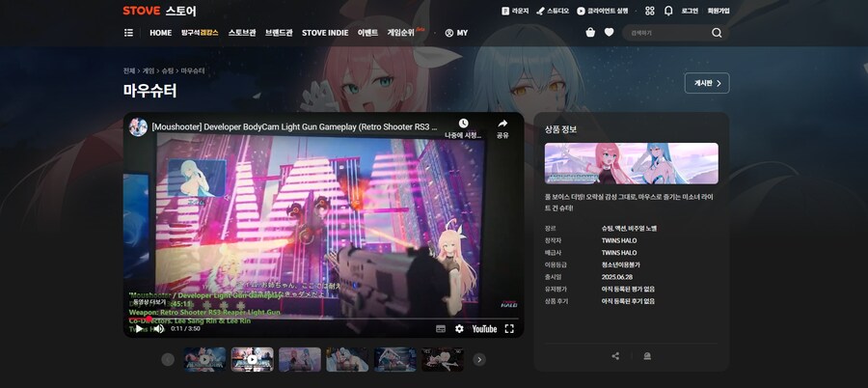Click previous arrow of thumbnail carousel
This screenshot has height=388, width=868.
(x=168, y=360)
